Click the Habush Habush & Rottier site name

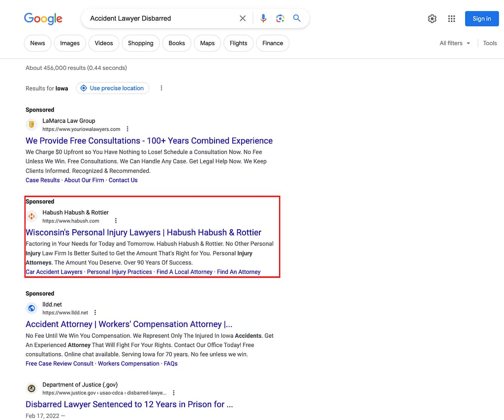[x=75, y=212]
